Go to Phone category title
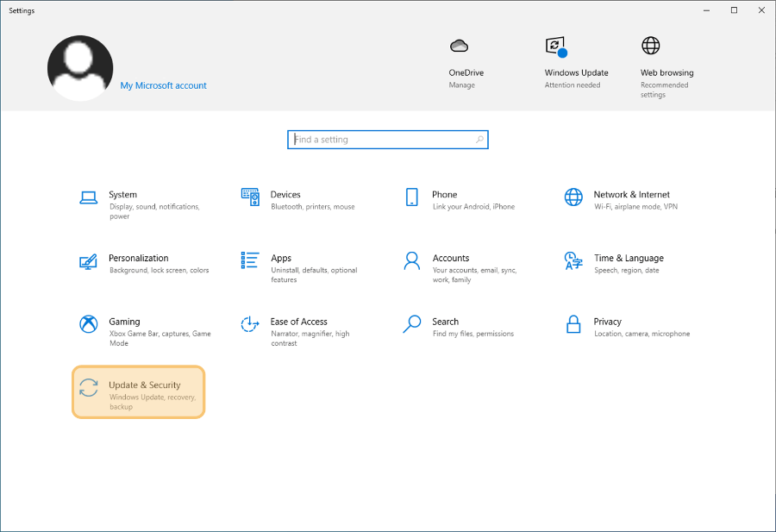The height and width of the screenshot is (532, 776). coord(444,195)
